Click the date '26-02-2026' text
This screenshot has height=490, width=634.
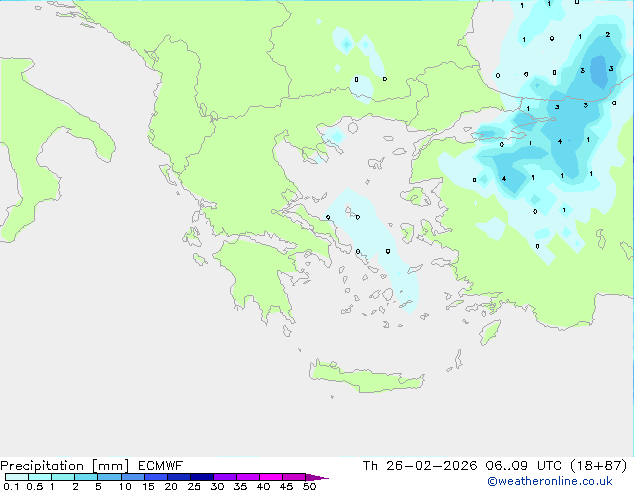coord(431,466)
